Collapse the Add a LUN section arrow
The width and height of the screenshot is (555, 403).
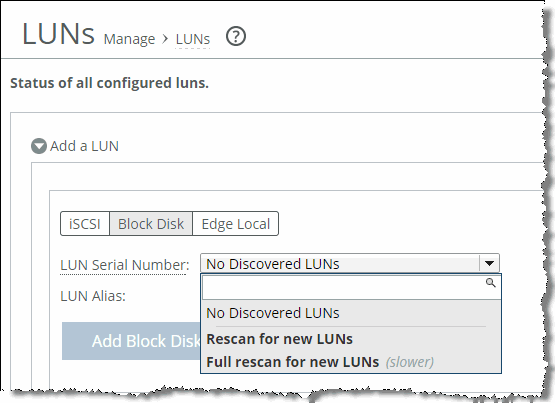(x=39, y=146)
